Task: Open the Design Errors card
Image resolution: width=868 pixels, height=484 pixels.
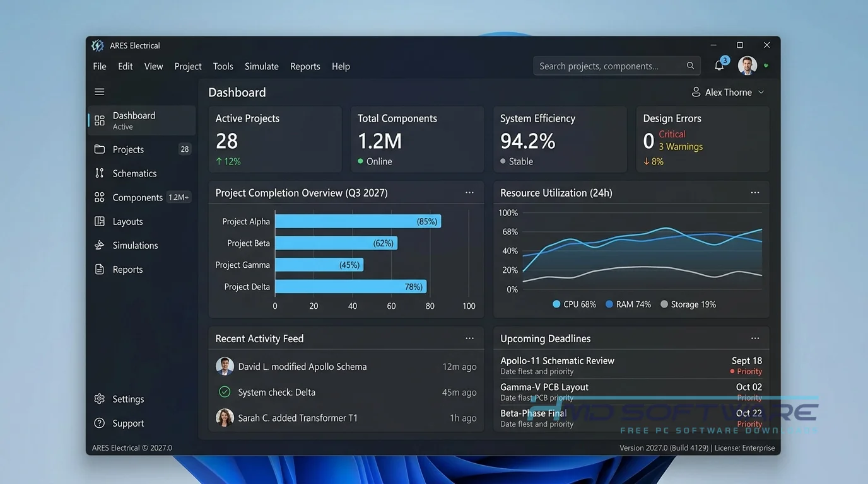Action: click(703, 139)
